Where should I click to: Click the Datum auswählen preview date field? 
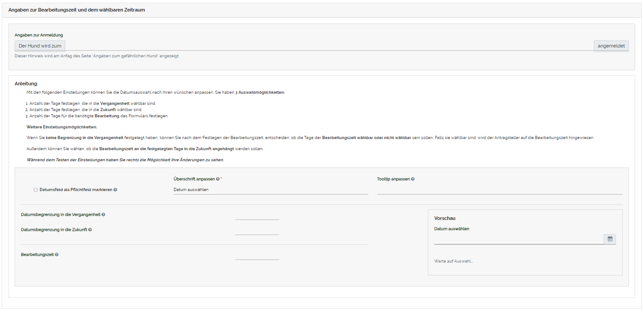coord(518,239)
